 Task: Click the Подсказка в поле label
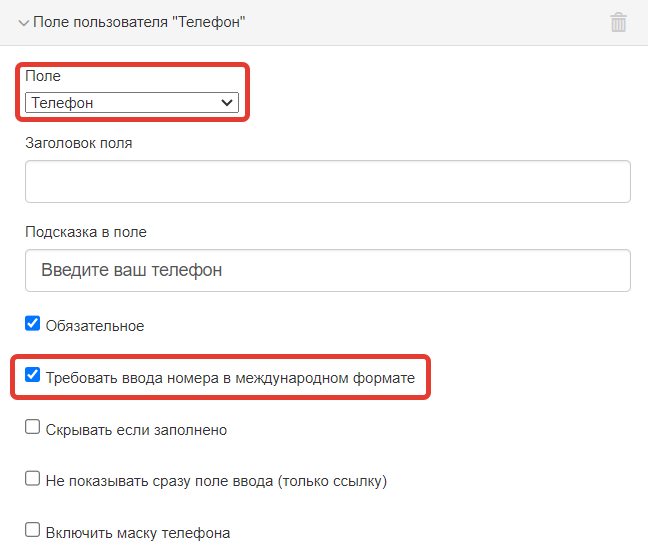86,232
